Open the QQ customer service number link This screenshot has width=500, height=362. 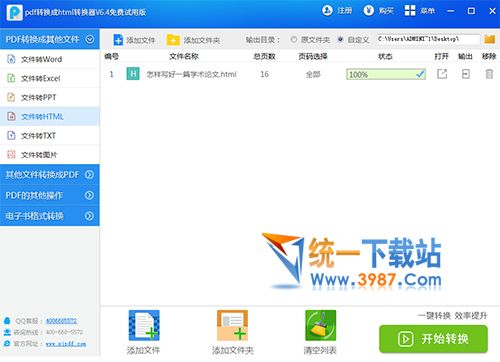coord(61,321)
